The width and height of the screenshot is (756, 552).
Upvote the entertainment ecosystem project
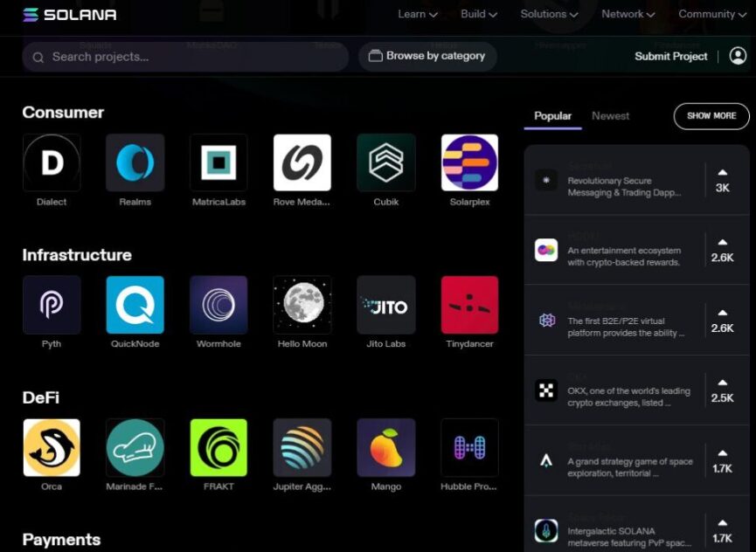(722, 250)
